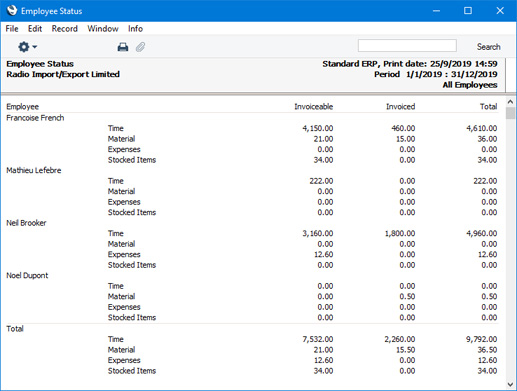Open the gear operations menu
Screen dimensions: 517x391
27,47
